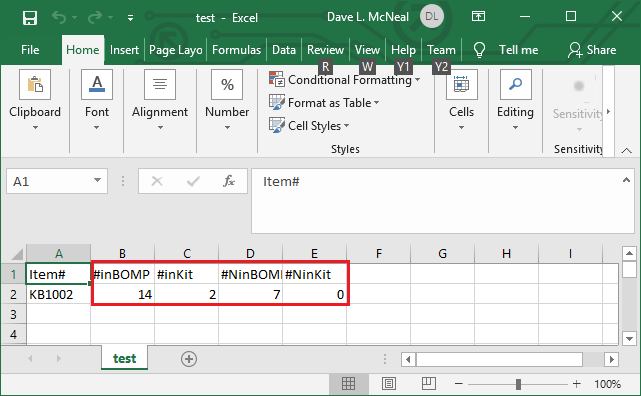The image size is (641, 396).
Task: Open the Number format percent icon
Action: click(227, 85)
